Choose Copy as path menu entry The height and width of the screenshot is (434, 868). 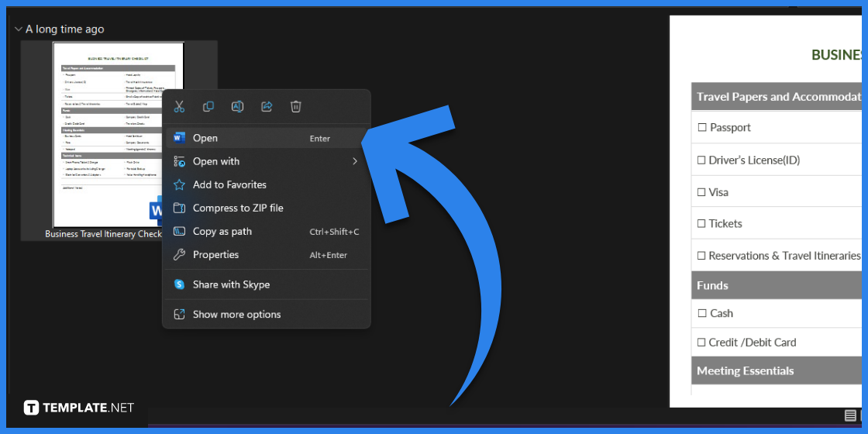tap(221, 232)
